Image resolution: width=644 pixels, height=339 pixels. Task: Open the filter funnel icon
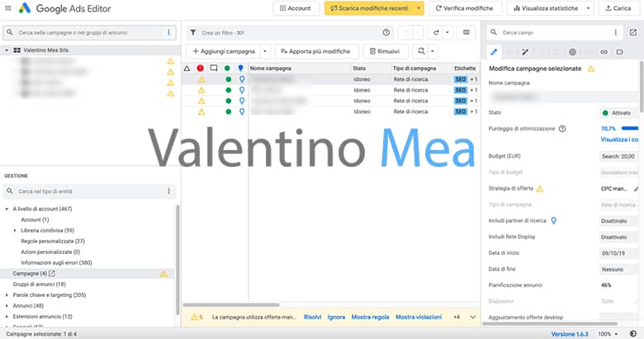pyautogui.click(x=193, y=32)
